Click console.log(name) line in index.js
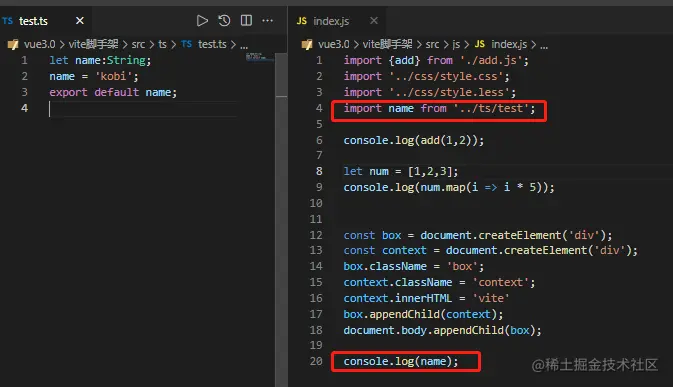Image resolution: width=673 pixels, height=387 pixels. coord(401,361)
